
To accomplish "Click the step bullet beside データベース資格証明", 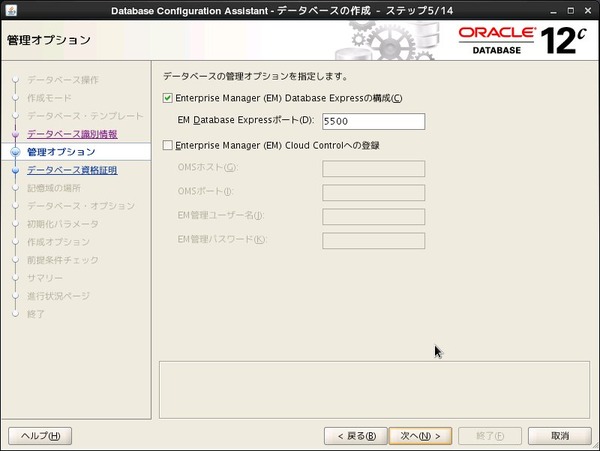I will 15,170.
